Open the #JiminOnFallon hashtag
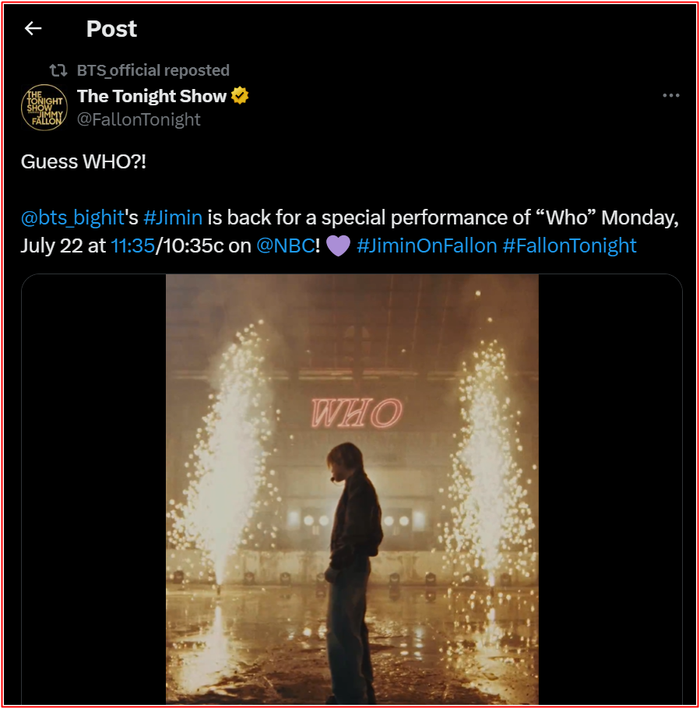The image size is (700, 709). pos(427,246)
